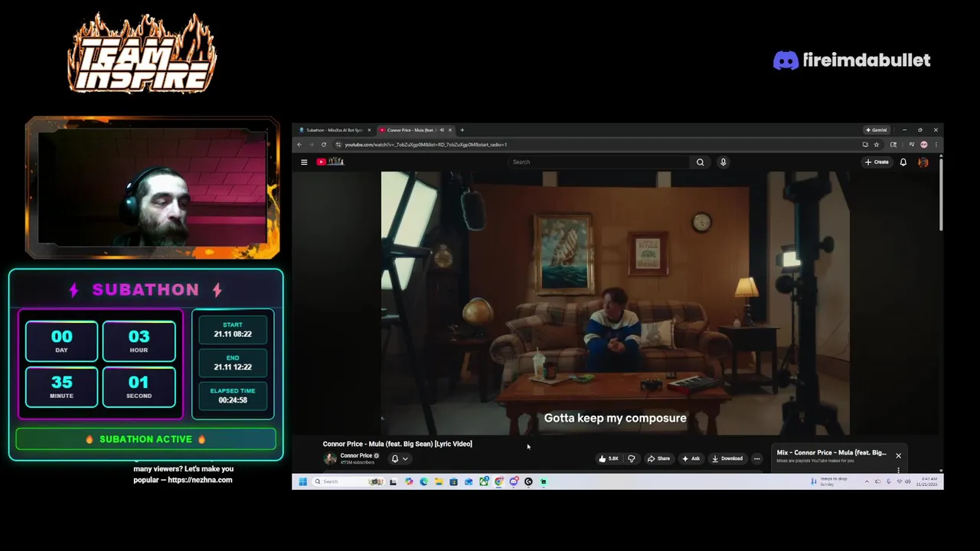This screenshot has width=980, height=551.
Task: Launch Microsoft Edge from the taskbar
Action: pyautogui.click(x=423, y=481)
